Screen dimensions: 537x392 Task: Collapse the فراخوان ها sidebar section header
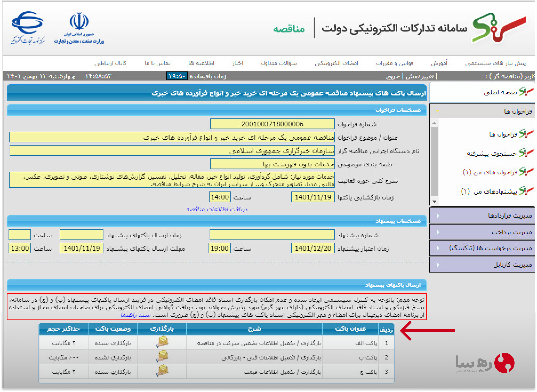coord(482,111)
